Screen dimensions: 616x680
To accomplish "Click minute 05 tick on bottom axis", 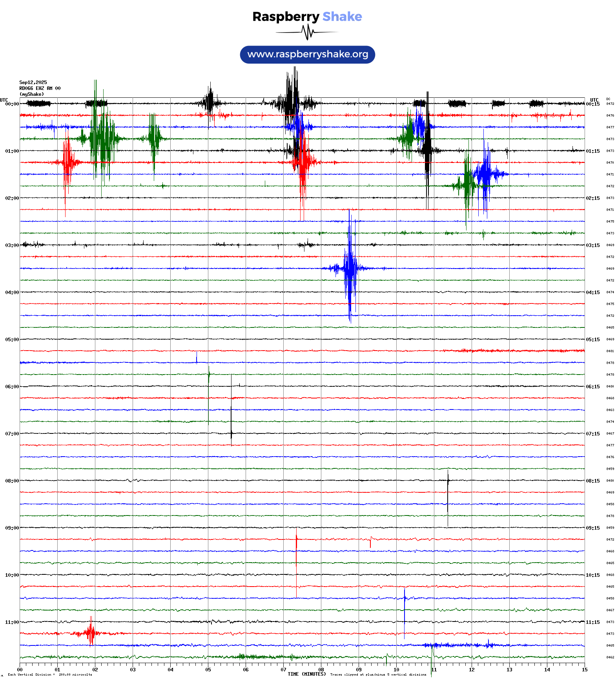I will click(208, 670).
